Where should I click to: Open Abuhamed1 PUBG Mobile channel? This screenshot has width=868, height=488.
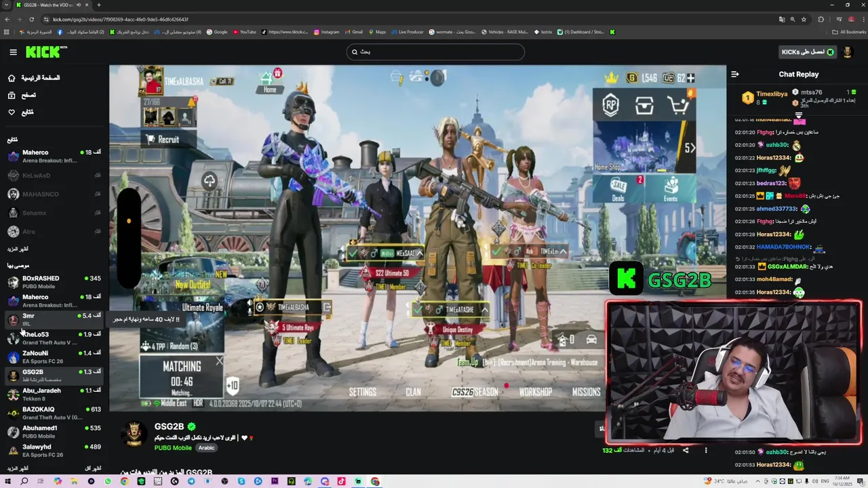(x=54, y=432)
